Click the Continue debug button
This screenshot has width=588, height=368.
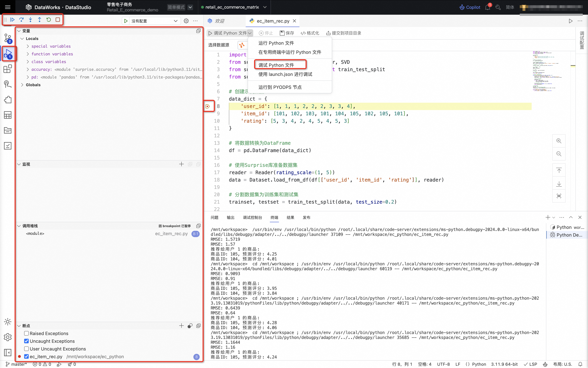tap(12, 20)
